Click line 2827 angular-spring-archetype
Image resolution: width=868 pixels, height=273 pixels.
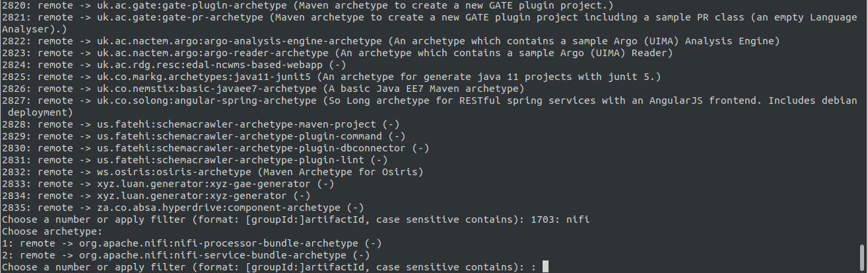coord(430,100)
